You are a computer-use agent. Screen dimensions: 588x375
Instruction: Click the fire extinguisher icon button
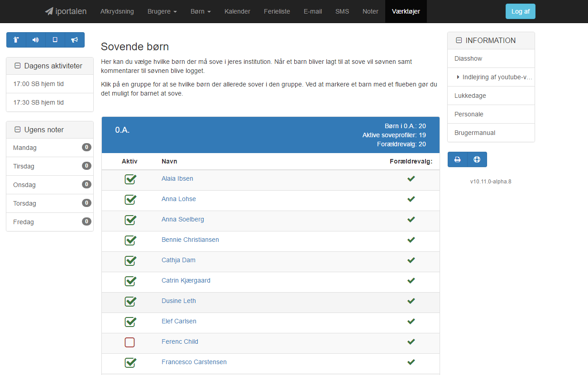(x=16, y=40)
